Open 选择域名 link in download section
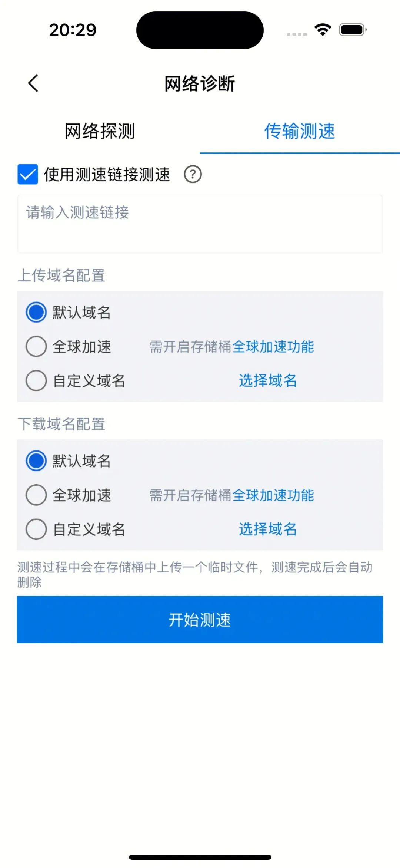 [x=268, y=529]
